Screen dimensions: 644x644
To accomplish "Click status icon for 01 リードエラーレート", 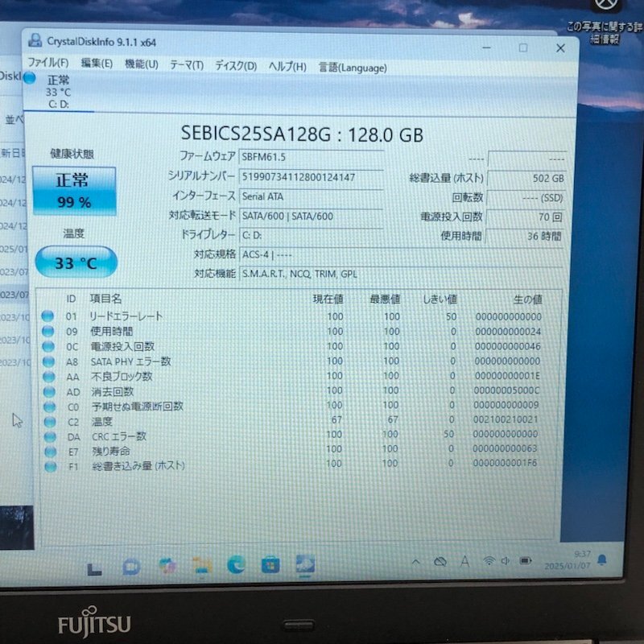I will coord(47,316).
